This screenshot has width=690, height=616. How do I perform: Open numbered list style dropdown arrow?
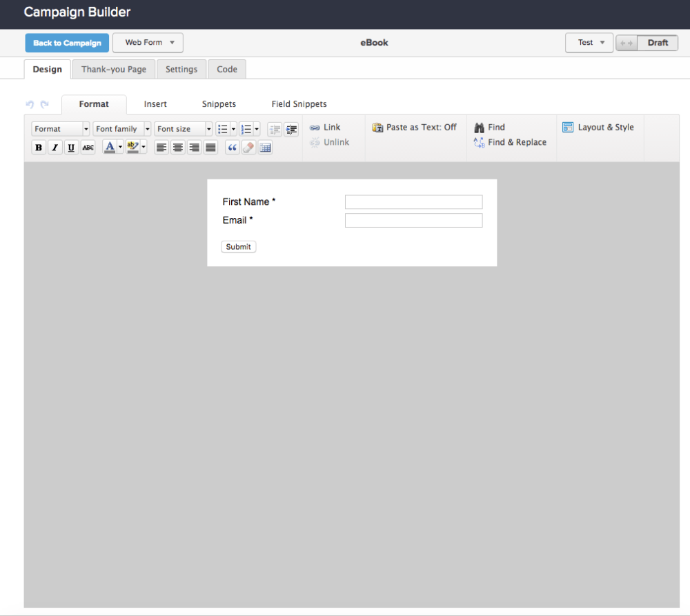tap(257, 129)
